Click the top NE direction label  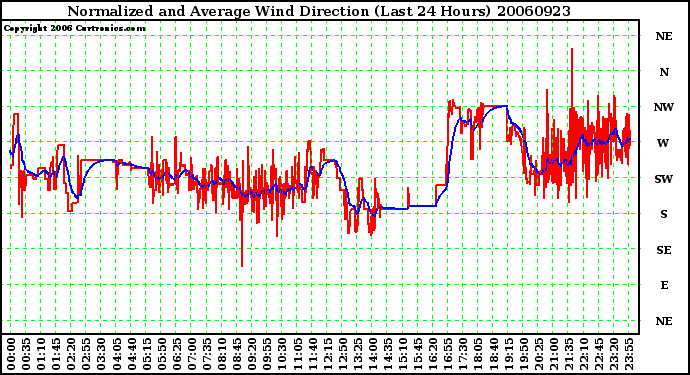pos(664,36)
